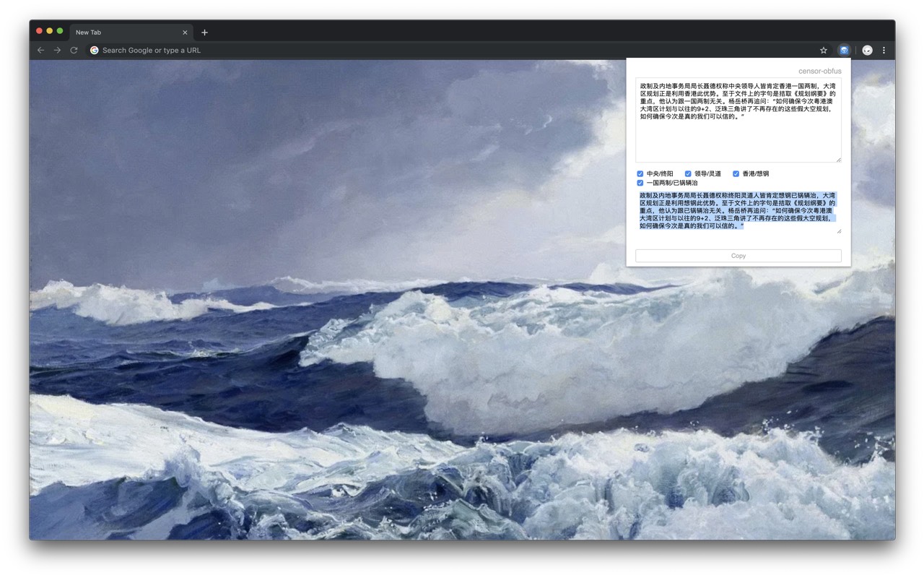
Task: Click inside the highlighted output text area
Action: pyautogui.click(x=738, y=212)
